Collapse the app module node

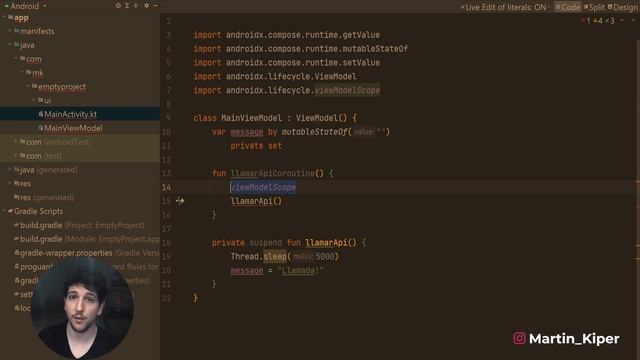click(x=4, y=18)
